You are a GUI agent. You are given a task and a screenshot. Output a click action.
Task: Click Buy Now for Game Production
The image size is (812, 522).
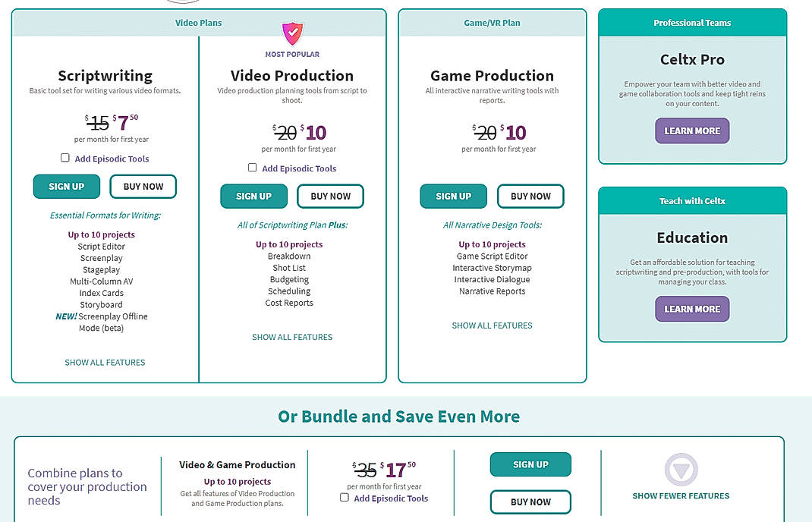click(x=530, y=196)
